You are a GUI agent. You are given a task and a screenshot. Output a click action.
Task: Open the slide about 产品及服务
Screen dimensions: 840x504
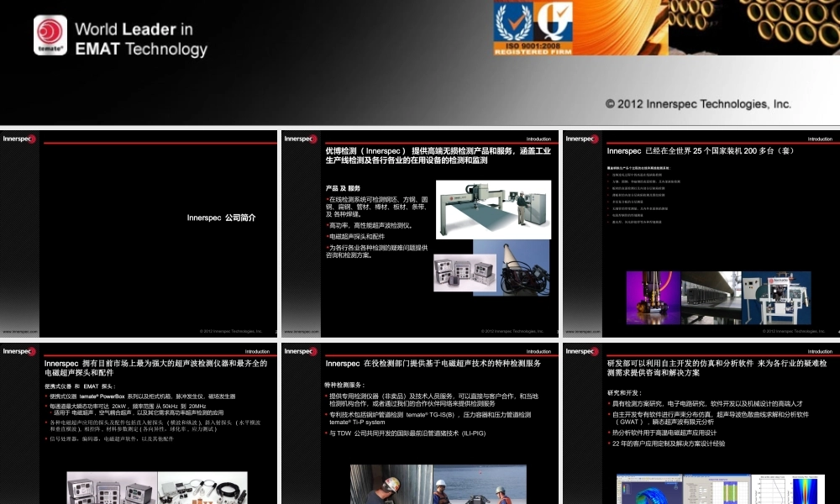click(420, 234)
